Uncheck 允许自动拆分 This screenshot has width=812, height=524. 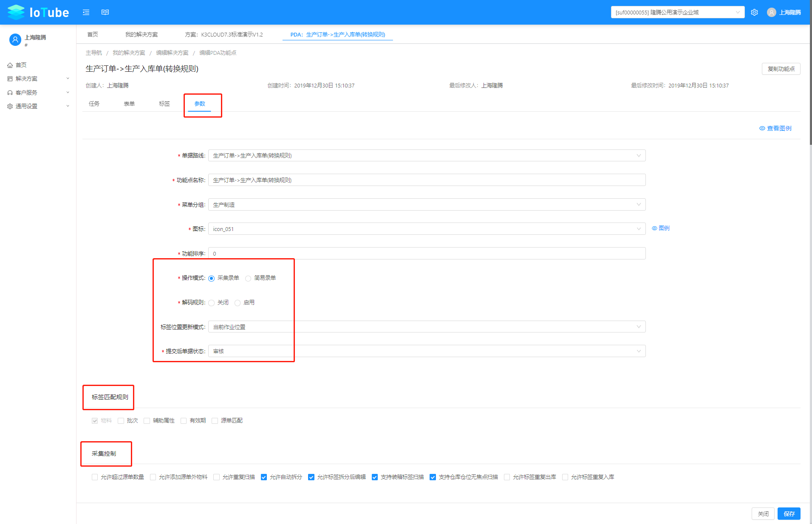264,477
